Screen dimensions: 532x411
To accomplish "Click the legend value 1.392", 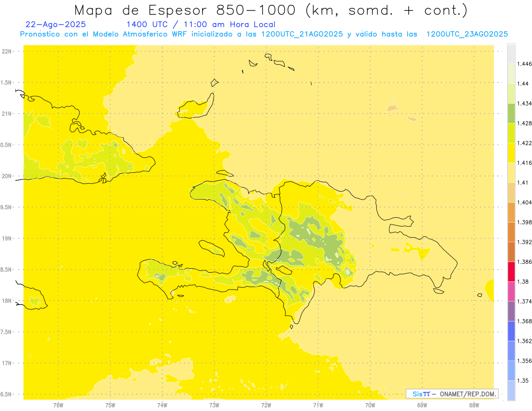I will [524, 242].
